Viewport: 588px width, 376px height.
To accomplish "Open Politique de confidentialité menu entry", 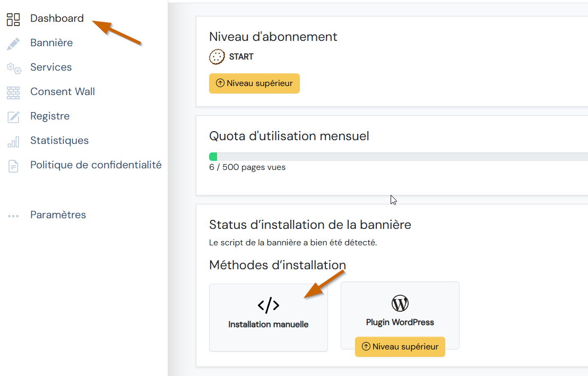I will (96, 165).
